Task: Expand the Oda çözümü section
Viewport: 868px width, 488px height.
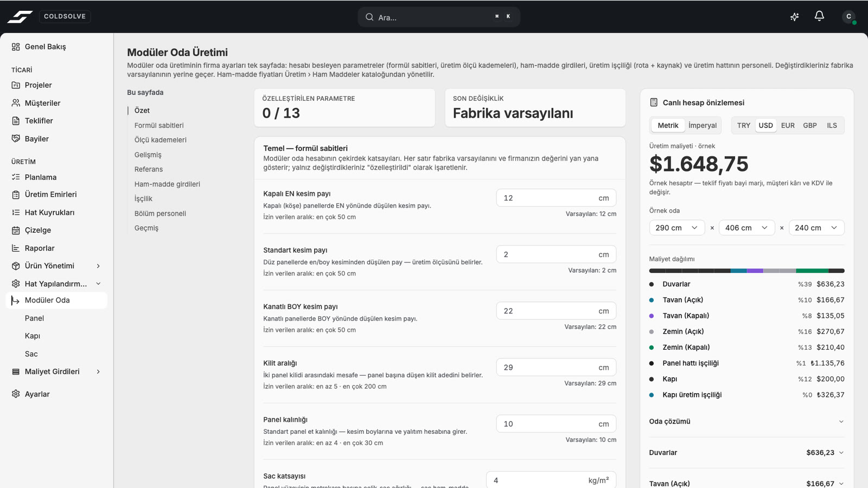Action: pos(746,421)
